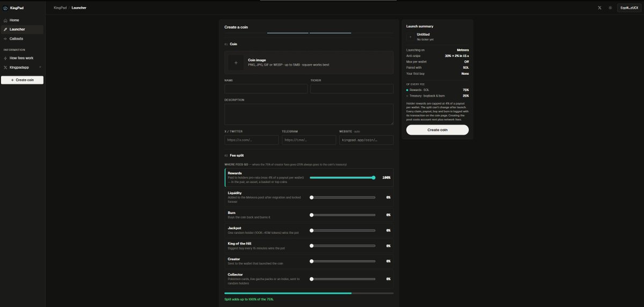Select the Liquidity fee split row title

point(235,193)
